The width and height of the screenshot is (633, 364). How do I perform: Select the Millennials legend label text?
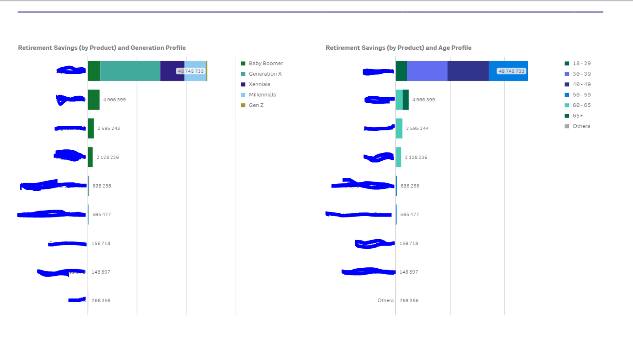pos(262,94)
